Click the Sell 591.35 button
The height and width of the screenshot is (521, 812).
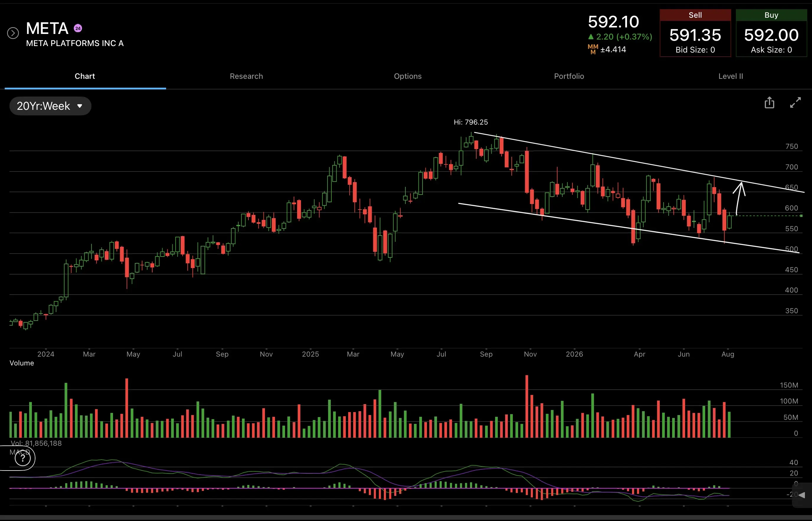coord(695,33)
